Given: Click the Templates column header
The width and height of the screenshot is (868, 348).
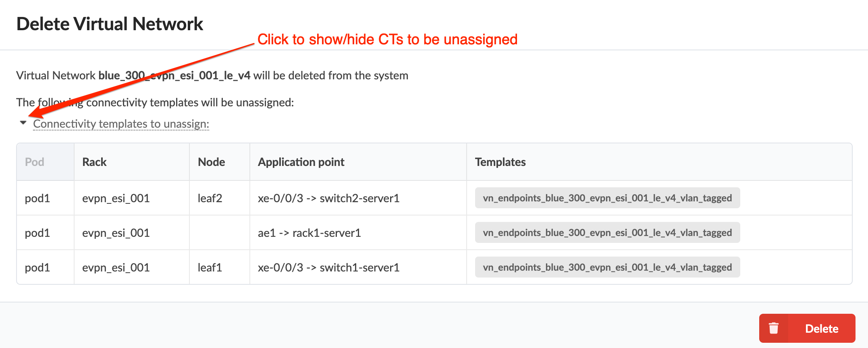Looking at the screenshot, I should point(500,162).
